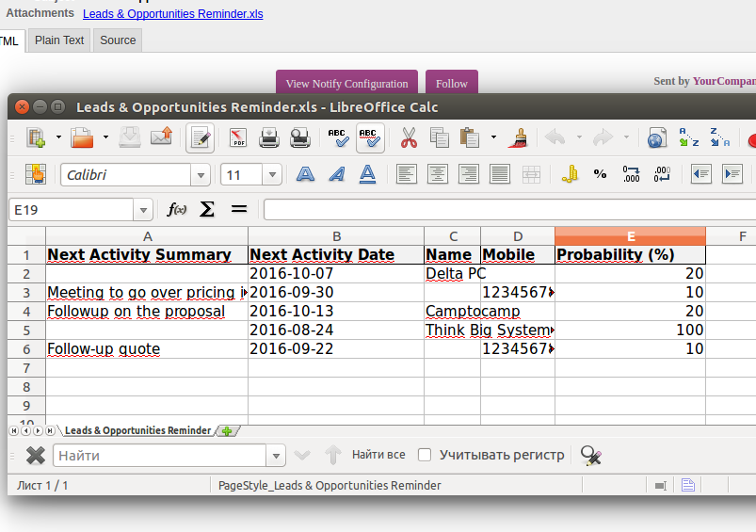Switch to Source tab
Image resolution: width=756 pixels, height=532 pixels.
pyautogui.click(x=118, y=40)
